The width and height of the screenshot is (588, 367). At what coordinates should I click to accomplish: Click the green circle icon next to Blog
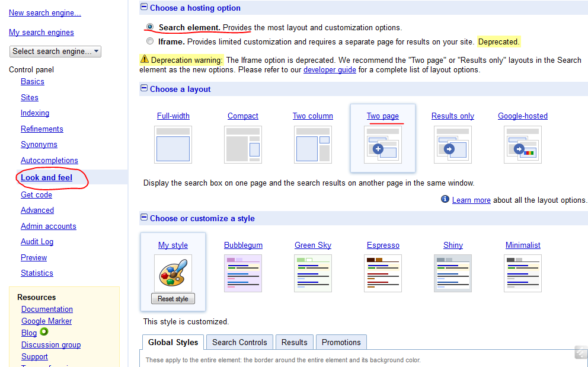(x=44, y=331)
